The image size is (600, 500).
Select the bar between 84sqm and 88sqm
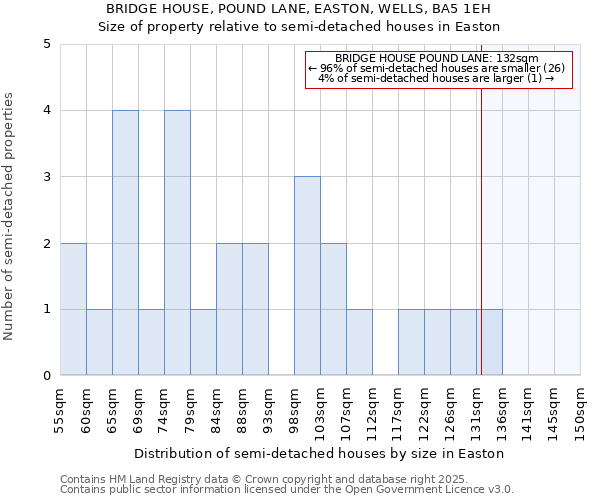tap(229, 309)
